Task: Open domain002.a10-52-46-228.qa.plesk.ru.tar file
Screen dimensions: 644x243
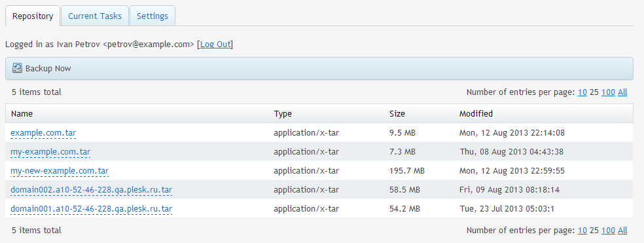Action: 91,190
